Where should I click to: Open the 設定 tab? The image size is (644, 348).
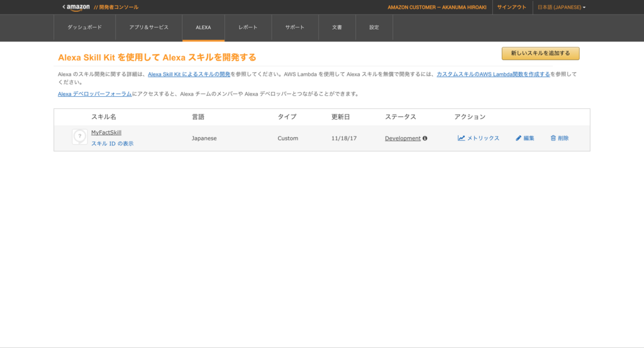click(x=374, y=28)
